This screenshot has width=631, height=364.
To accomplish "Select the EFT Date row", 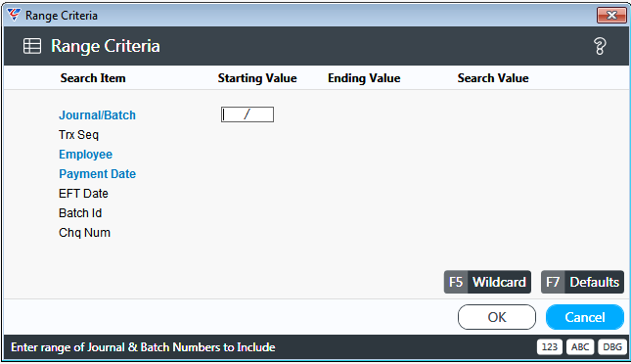I will tap(83, 194).
